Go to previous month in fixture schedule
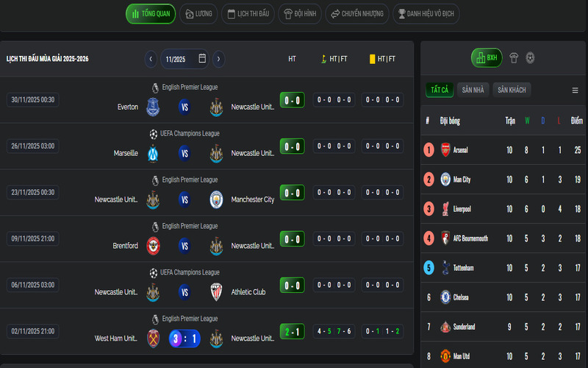 [151, 59]
